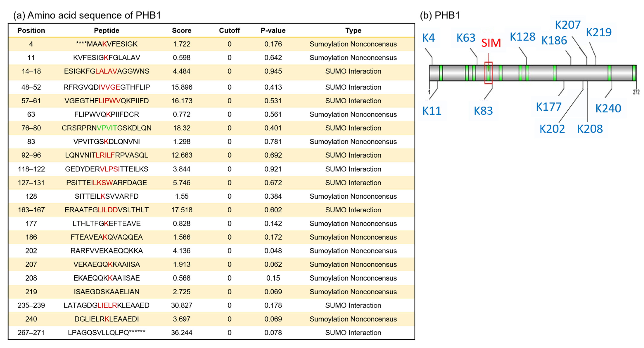Select the title "(a) Amino acid sequence of PHB1"
Viewport: 644px width, 348px height.
click(x=87, y=15)
